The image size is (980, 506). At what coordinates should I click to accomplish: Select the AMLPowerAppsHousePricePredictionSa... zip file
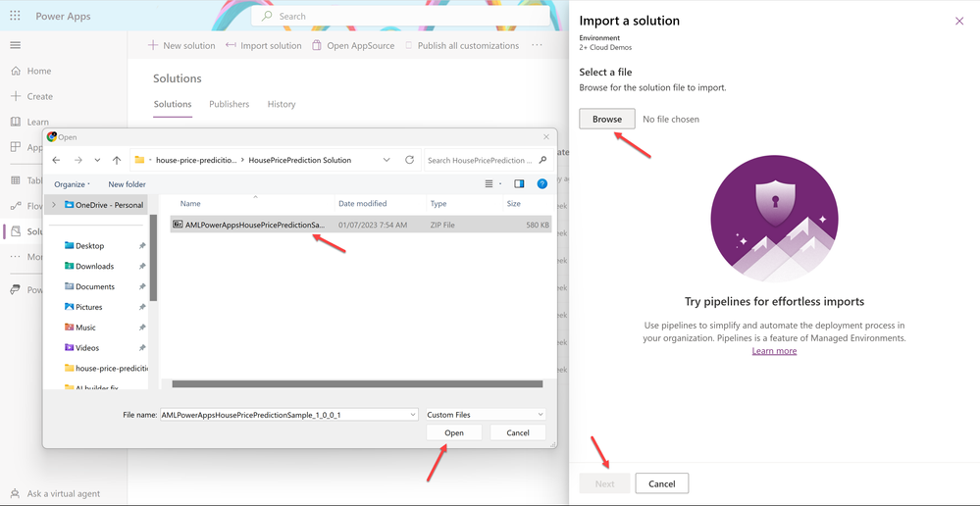click(361, 225)
